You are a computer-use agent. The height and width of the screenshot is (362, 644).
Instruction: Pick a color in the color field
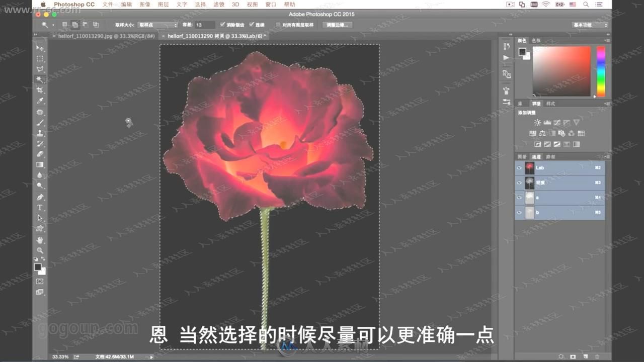(561, 71)
